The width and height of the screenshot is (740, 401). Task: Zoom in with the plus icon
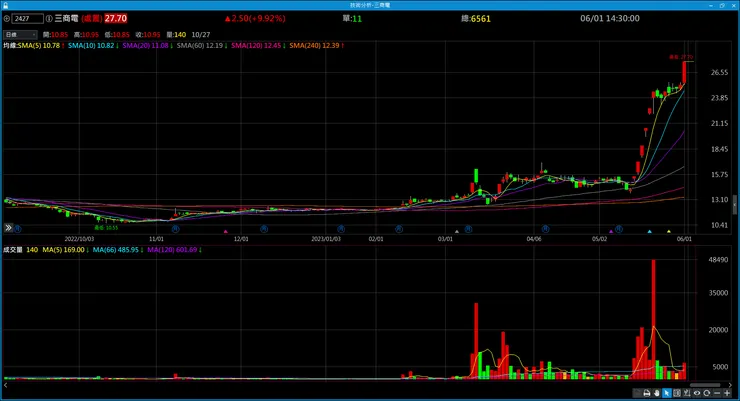point(727,393)
